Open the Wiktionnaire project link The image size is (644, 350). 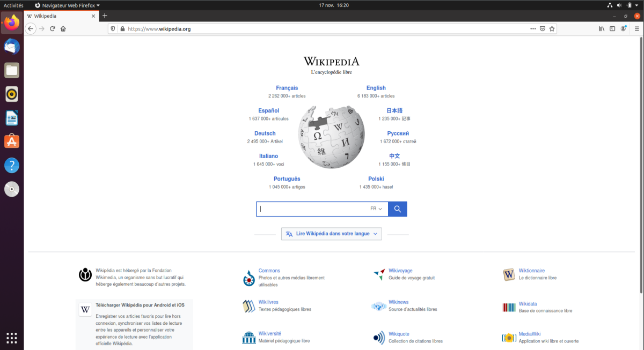[x=531, y=271]
